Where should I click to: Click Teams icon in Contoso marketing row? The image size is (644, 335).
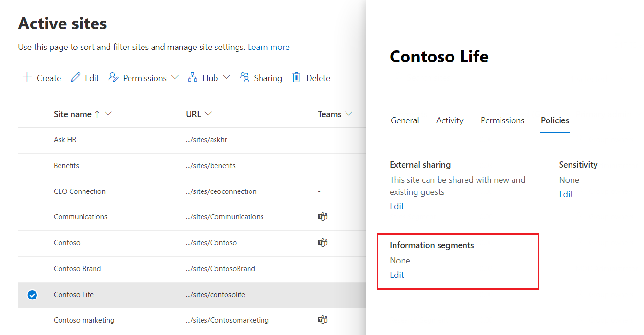click(x=322, y=320)
